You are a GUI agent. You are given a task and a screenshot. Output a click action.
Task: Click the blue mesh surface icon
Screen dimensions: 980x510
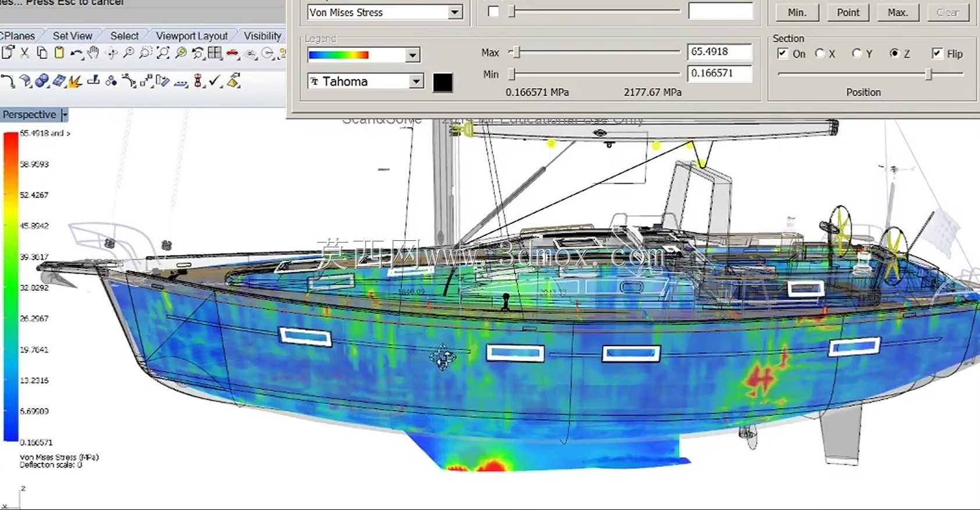(59, 81)
